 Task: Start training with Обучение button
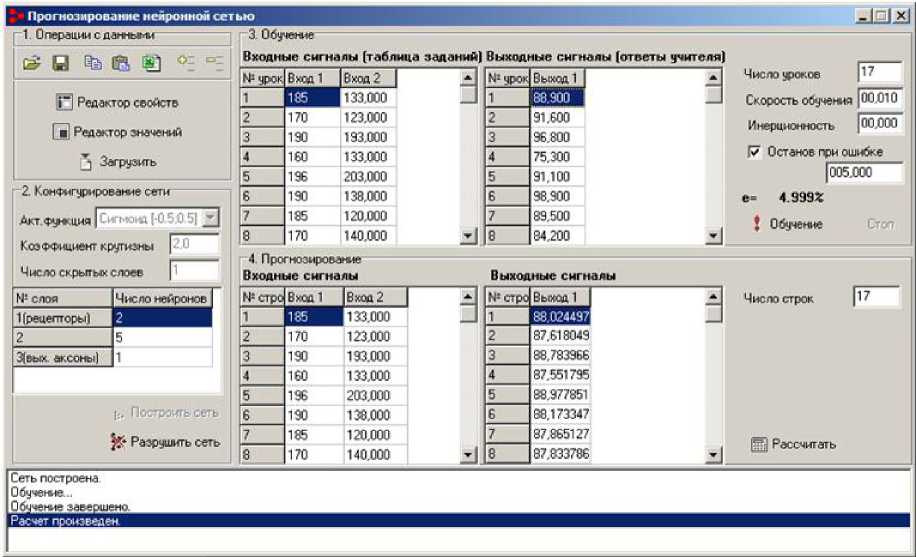[x=787, y=224]
